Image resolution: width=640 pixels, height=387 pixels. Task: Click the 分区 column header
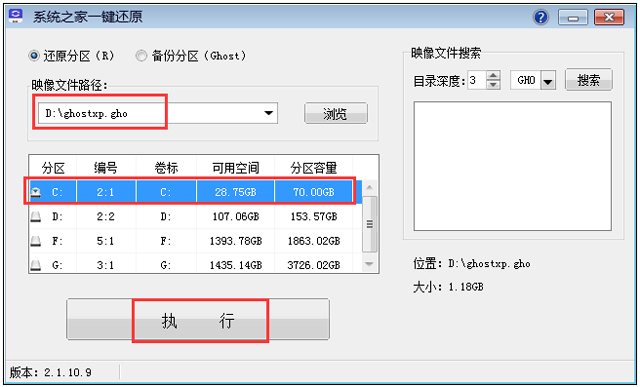[x=53, y=168]
